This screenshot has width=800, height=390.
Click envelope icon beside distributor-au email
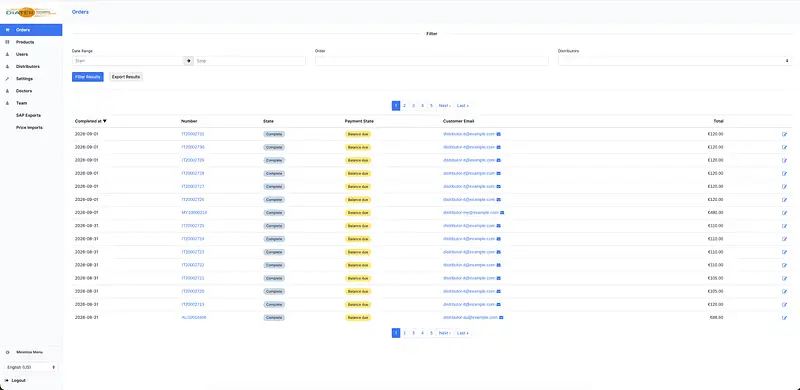(x=501, y=318)
